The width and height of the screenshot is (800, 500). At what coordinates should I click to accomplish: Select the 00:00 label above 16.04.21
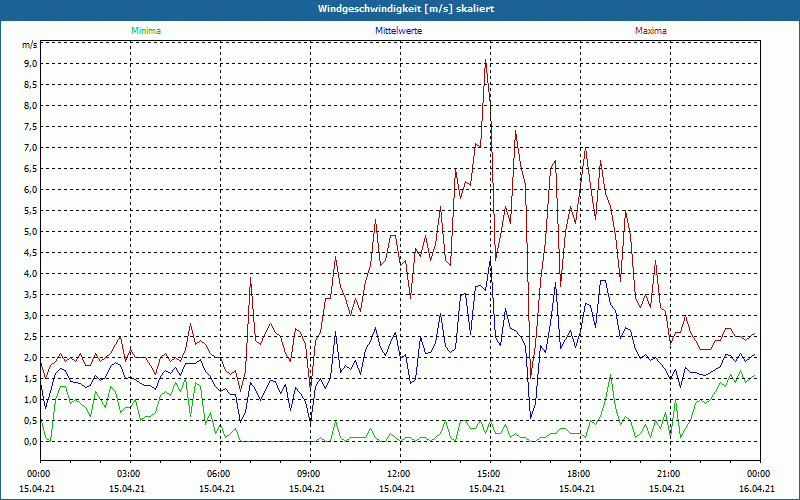click(x=757, y=473)
